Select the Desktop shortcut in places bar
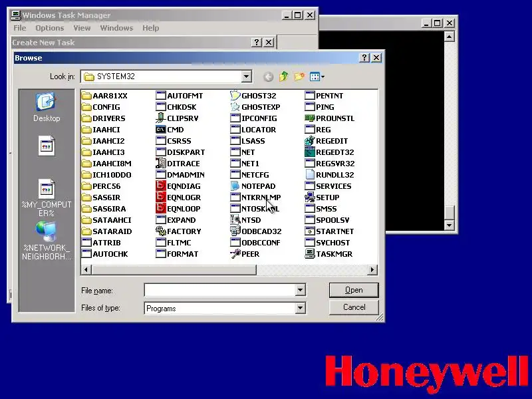The height and width of the screenshot is (399, 532). coord(47,107)
